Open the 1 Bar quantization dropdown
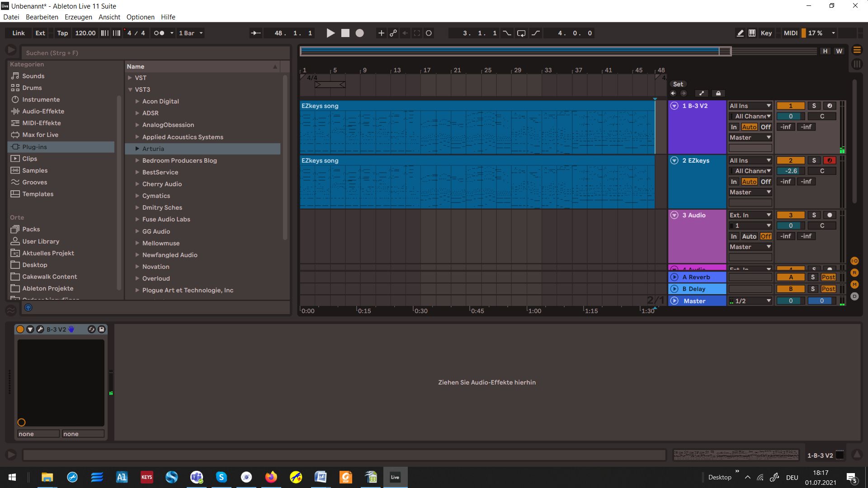Viewport: 868px width, 488px height. click(191, 33)
